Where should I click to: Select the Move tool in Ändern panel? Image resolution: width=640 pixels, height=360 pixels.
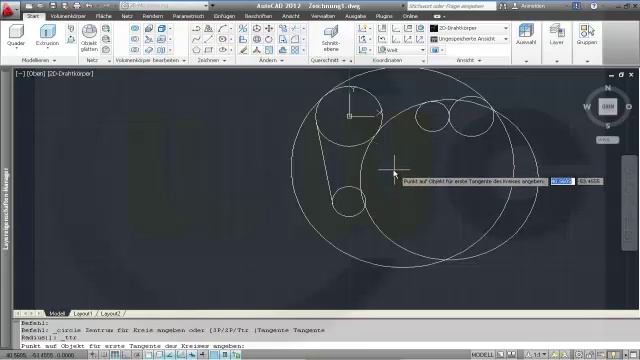[269, 29]
